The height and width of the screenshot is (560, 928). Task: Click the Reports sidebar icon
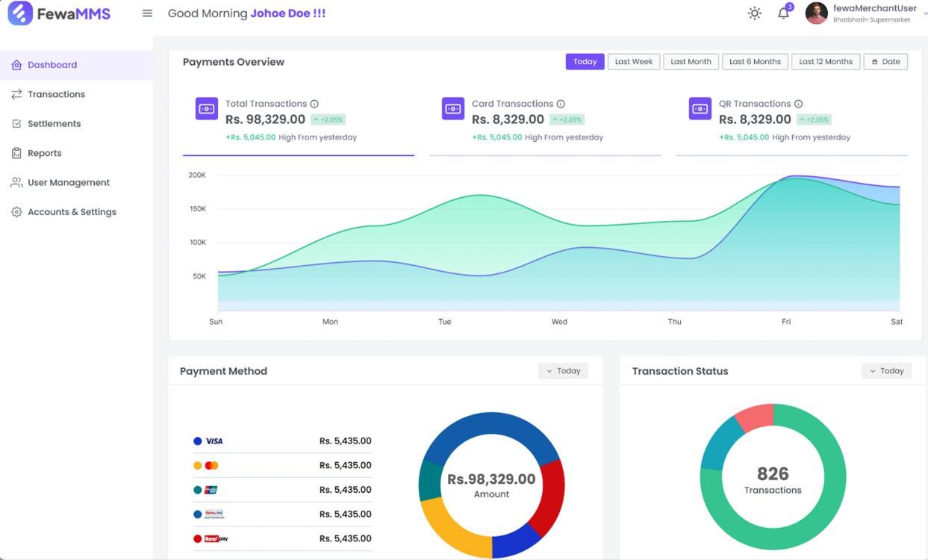(16, 152)
